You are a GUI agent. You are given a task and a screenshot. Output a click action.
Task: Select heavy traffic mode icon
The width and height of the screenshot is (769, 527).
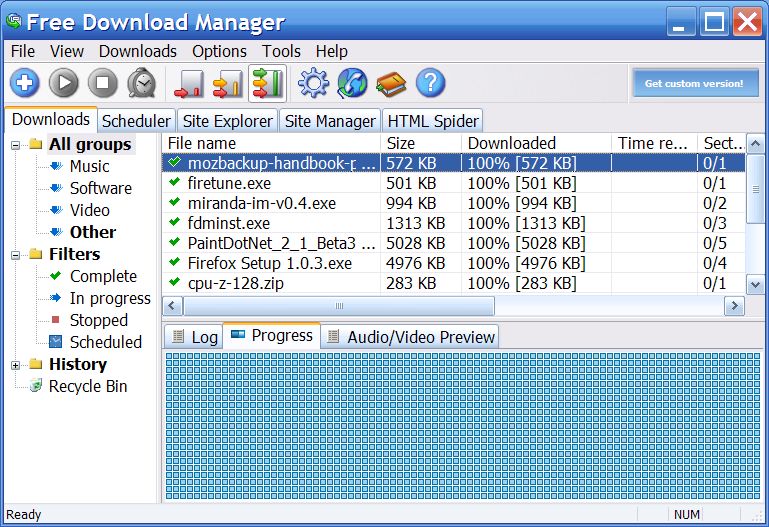tap(267, 83)
